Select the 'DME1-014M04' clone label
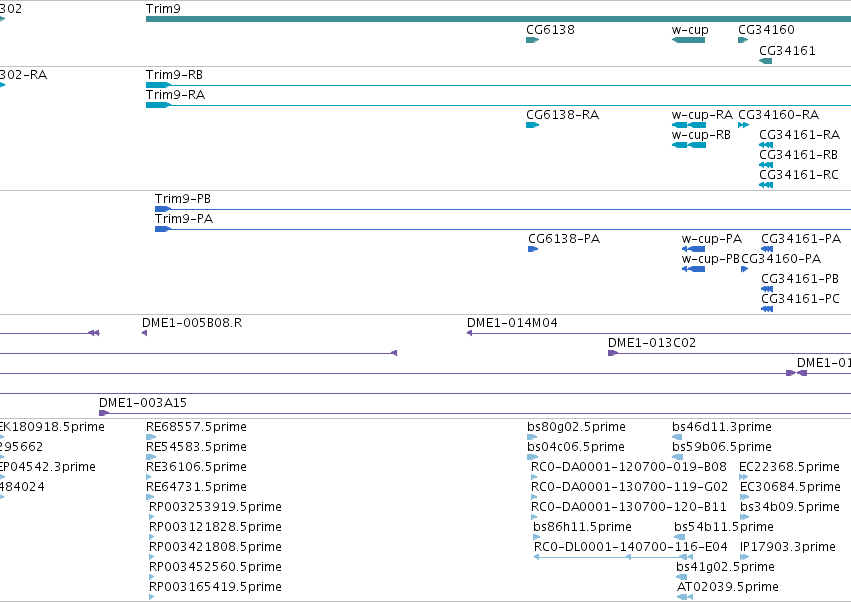This screenshot has width=851, height=602. [x=512, y=323]
